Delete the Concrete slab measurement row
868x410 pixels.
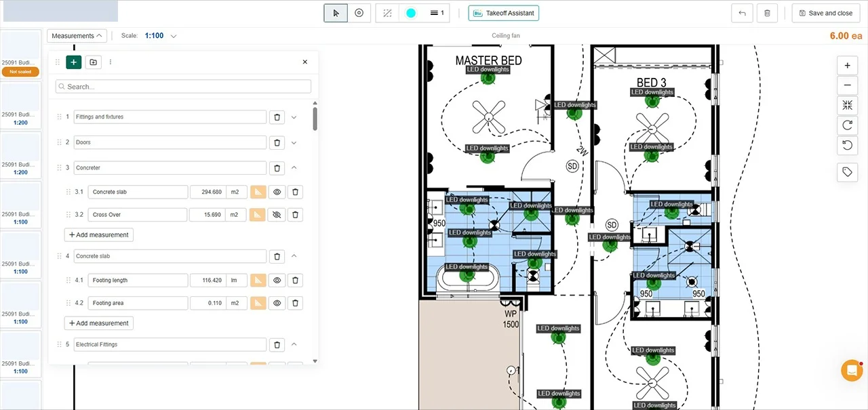[295, 192]
